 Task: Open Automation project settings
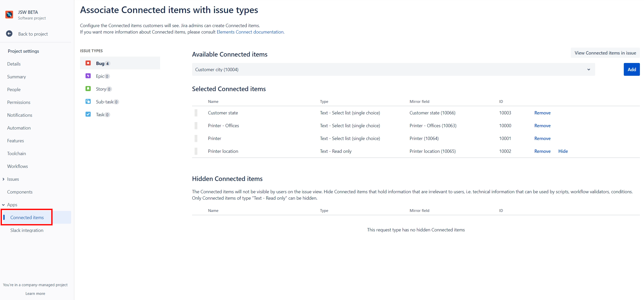(x=19, y=128)
